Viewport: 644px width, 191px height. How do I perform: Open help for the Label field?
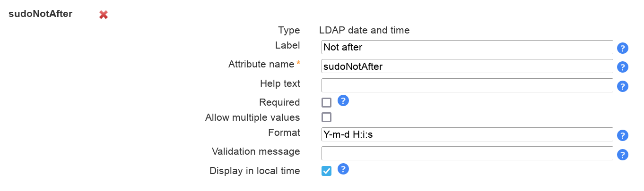623,48
